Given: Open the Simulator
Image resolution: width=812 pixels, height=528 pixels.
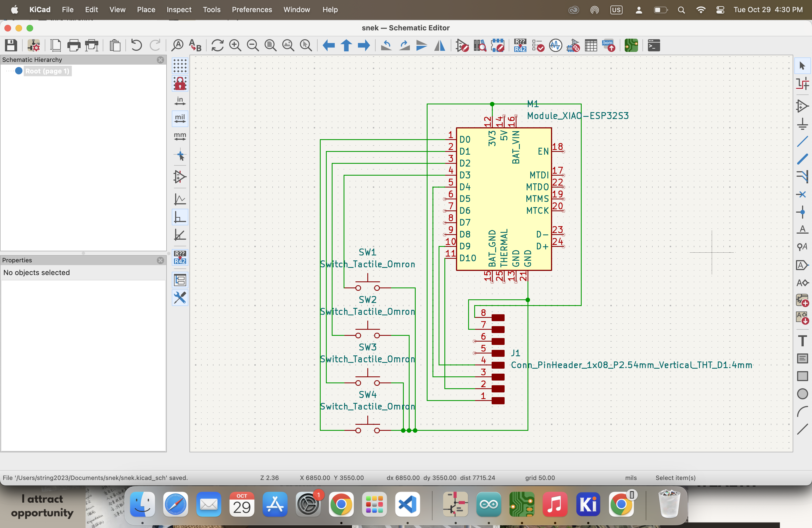Looking at the screenshot, I should point(555,45).
